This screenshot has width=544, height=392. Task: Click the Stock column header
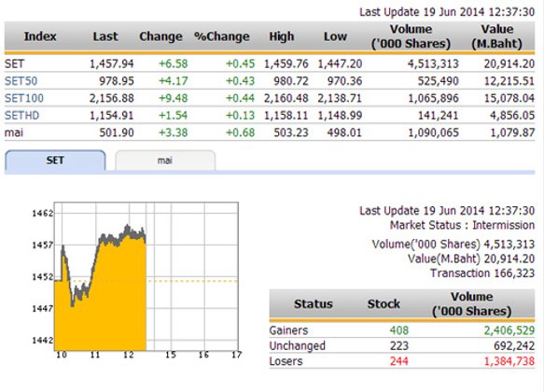coord(384,304)
